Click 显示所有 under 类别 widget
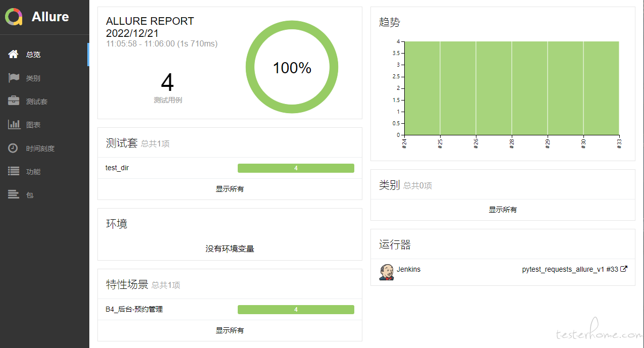644x348 pixels. [x=503, y=210]
